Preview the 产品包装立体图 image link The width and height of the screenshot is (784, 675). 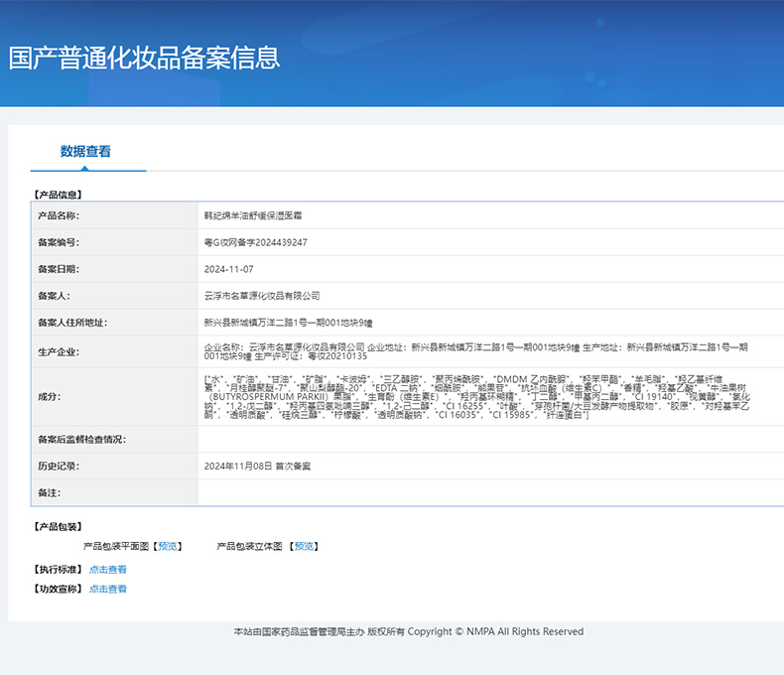pos(304,546)
